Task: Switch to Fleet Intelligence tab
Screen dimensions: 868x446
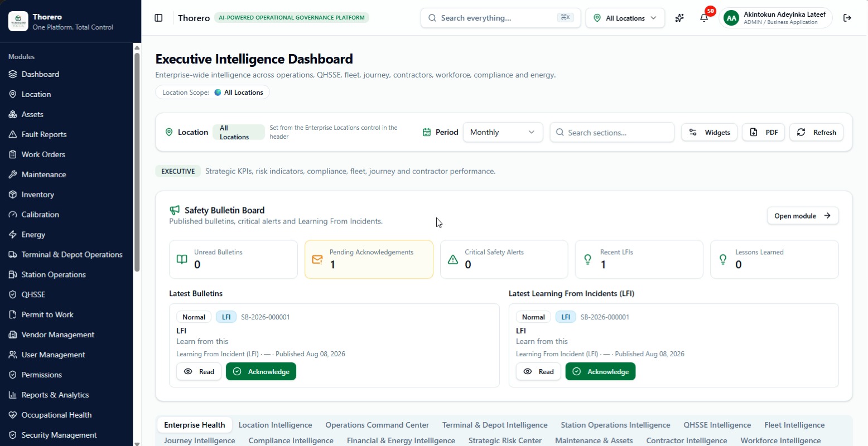Action: (794, 425)
